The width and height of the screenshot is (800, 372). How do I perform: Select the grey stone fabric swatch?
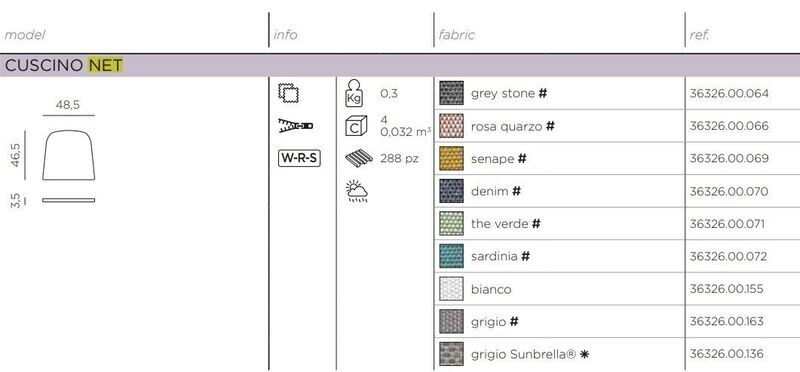tap(452, 93)
